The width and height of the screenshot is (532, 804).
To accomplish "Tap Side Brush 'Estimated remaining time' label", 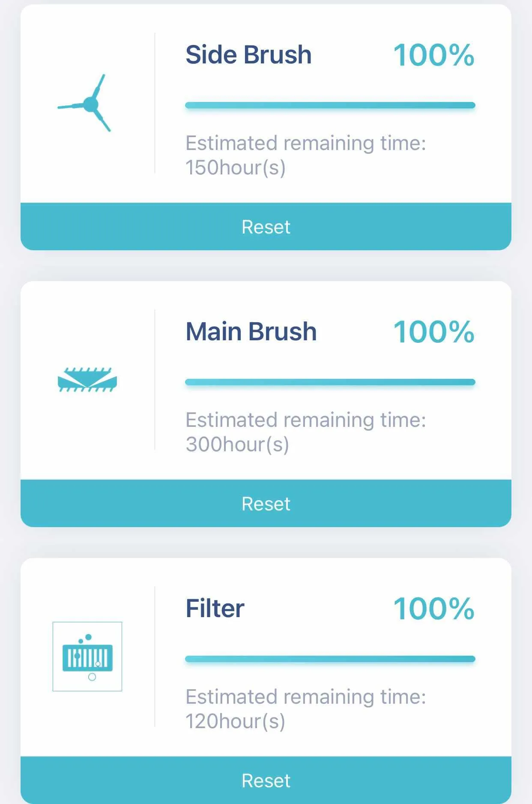I will click(x=305, y=143).
